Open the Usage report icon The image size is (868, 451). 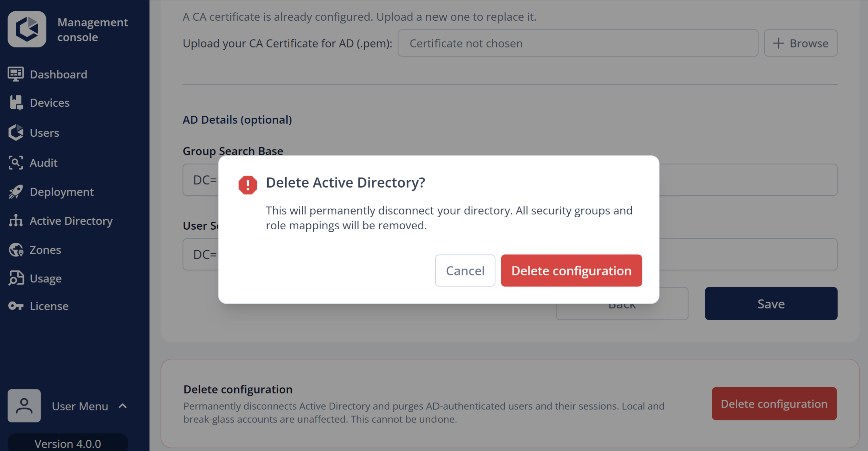(x=16, y=278)
